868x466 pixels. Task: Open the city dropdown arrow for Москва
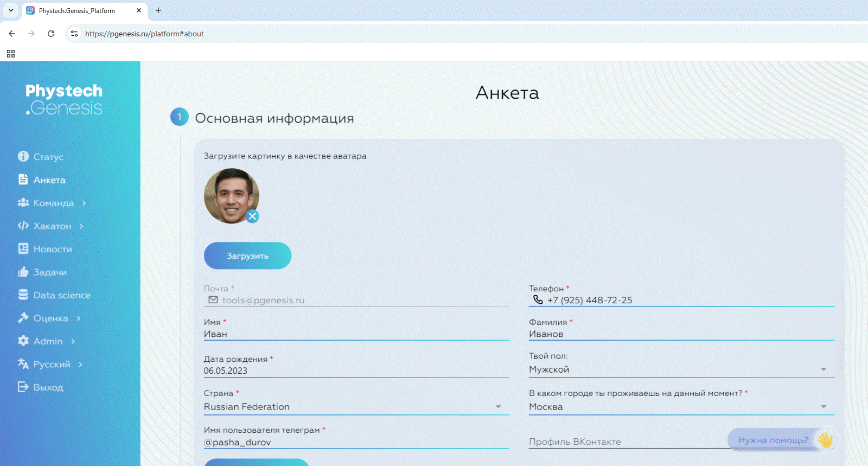pos(824,407)
